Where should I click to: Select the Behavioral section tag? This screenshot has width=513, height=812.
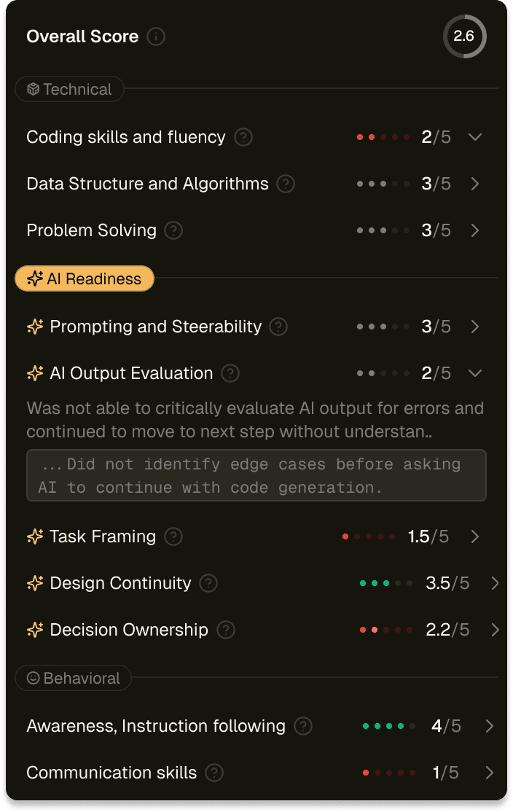coord(74,678)
